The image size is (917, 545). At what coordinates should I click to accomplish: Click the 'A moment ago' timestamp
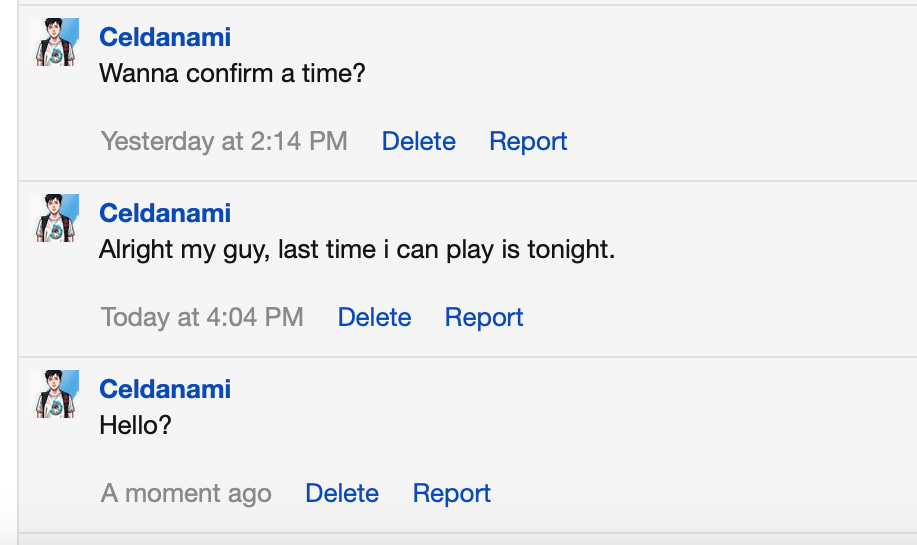186,494
